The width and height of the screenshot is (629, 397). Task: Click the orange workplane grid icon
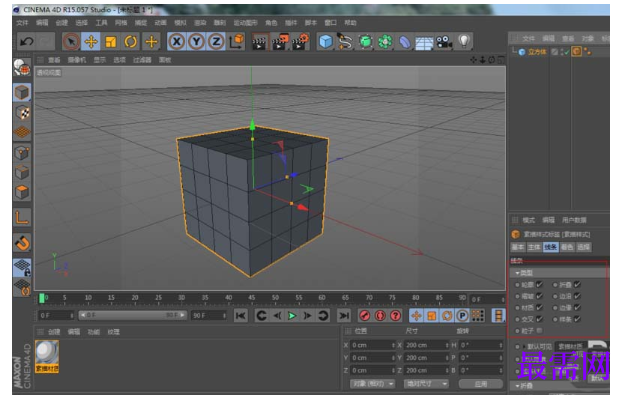pos(22,132)
